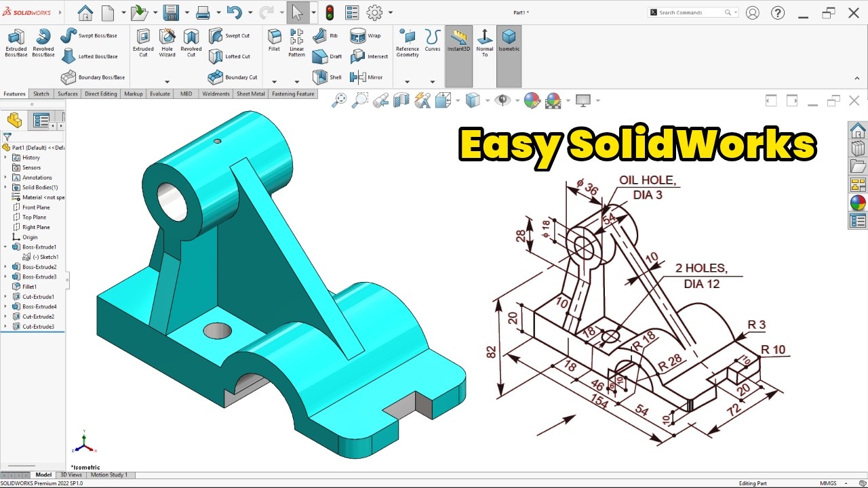Click the Revolved Cut tool

(x=191, y=43)
